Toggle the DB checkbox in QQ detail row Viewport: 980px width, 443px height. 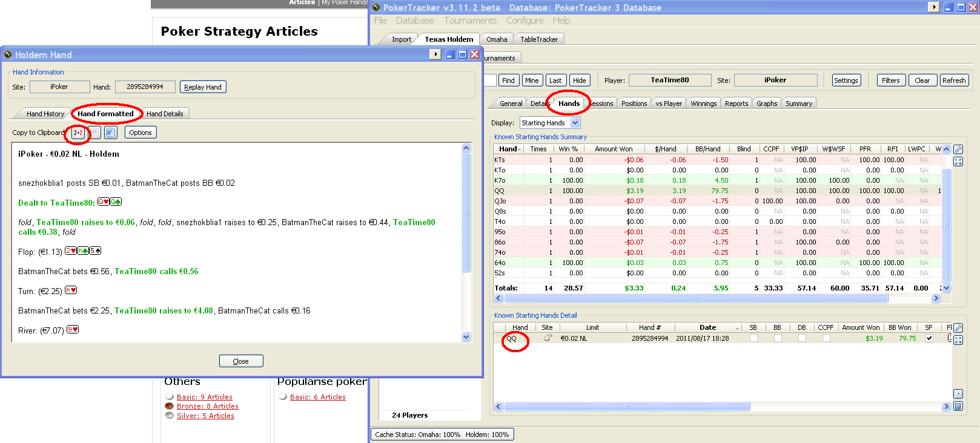802,338
